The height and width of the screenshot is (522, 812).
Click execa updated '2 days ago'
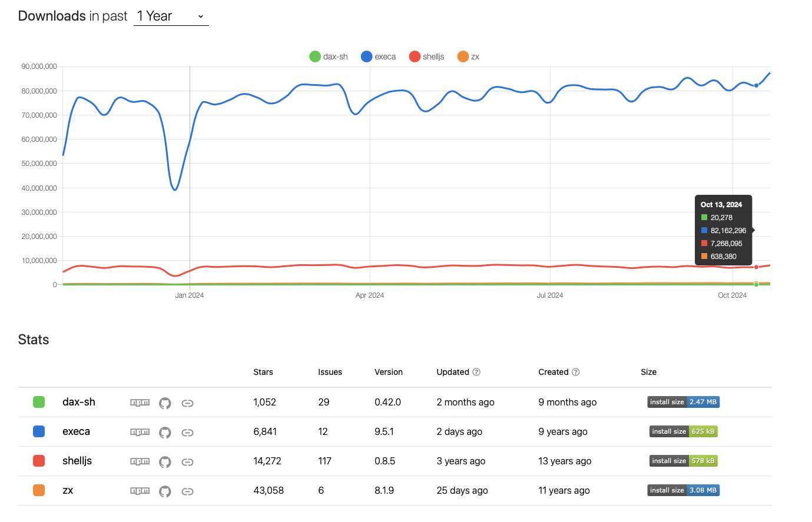pos(459,431)
